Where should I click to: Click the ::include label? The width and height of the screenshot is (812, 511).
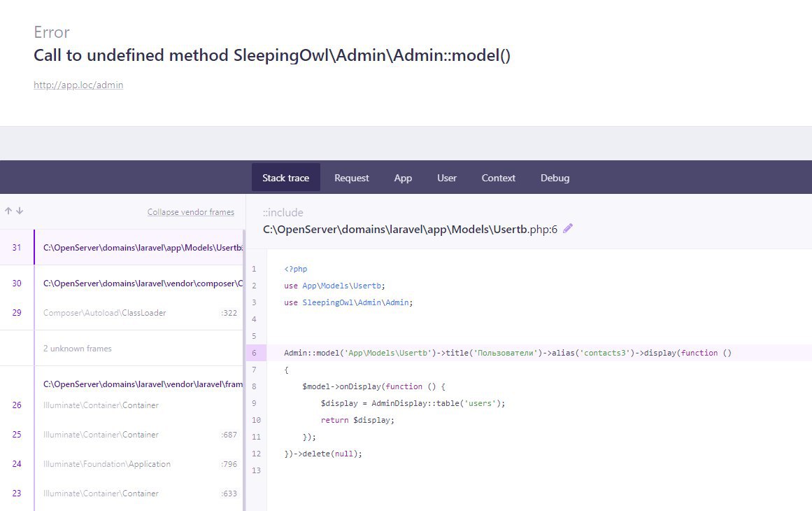click(x=283, y=213)
